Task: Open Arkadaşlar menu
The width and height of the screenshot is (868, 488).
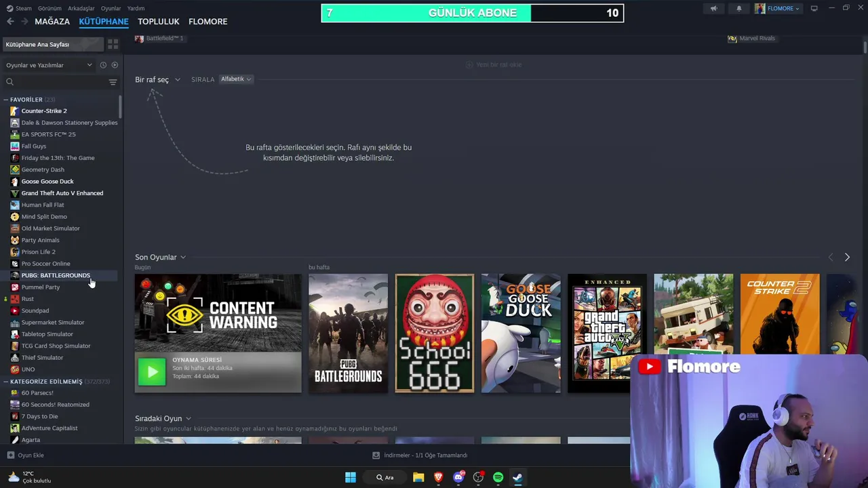Action: [x=81, y=8]
